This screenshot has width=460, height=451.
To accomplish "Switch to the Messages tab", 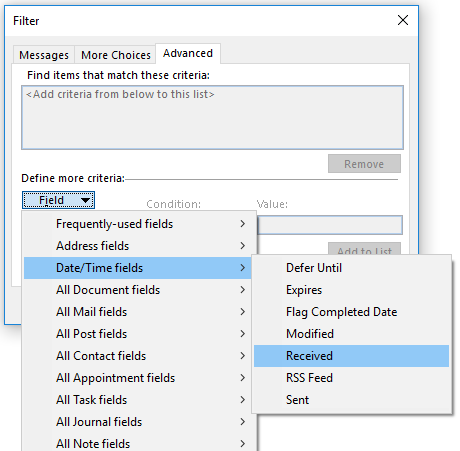I will point(44,55).
